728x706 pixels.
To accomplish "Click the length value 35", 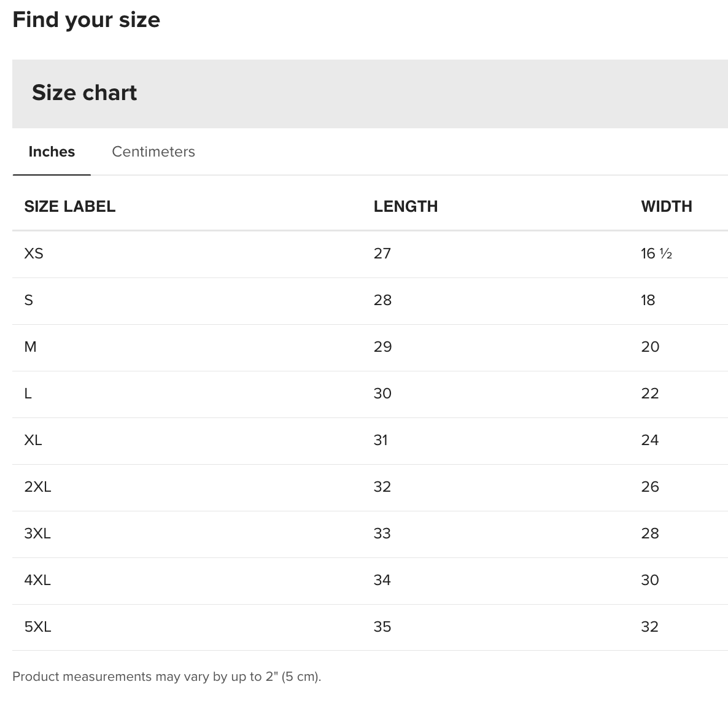I will 382,627.
